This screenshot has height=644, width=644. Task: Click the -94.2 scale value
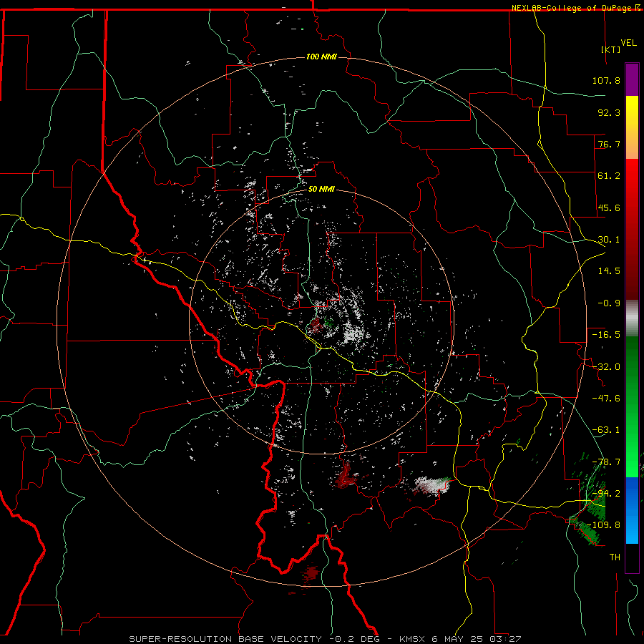(x=606, y=494)
